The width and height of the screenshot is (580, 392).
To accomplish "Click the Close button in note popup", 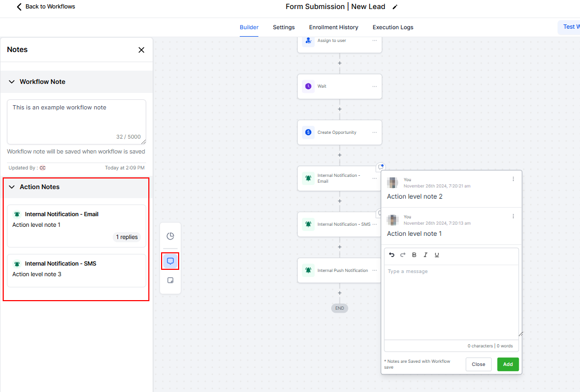I will [478, 364].
